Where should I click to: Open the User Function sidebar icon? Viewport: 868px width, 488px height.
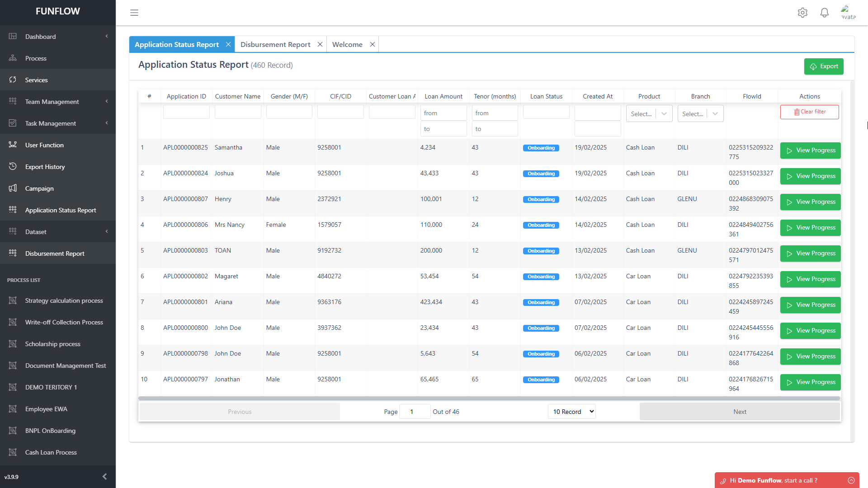coord(13,145)
